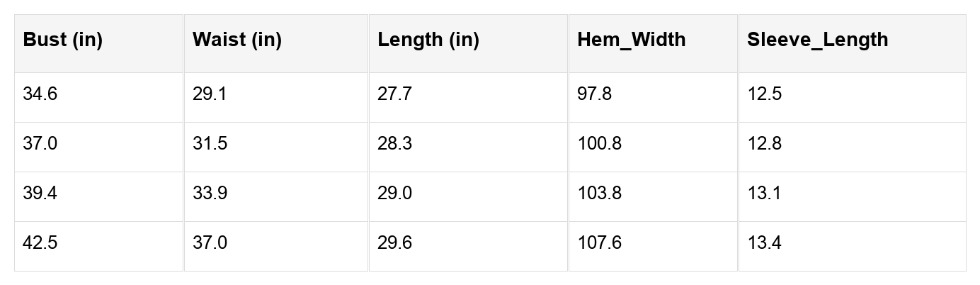Click the Sleeve_Length column header
Image resolution: width=980 pixels, height=285 pixels.
817,40
